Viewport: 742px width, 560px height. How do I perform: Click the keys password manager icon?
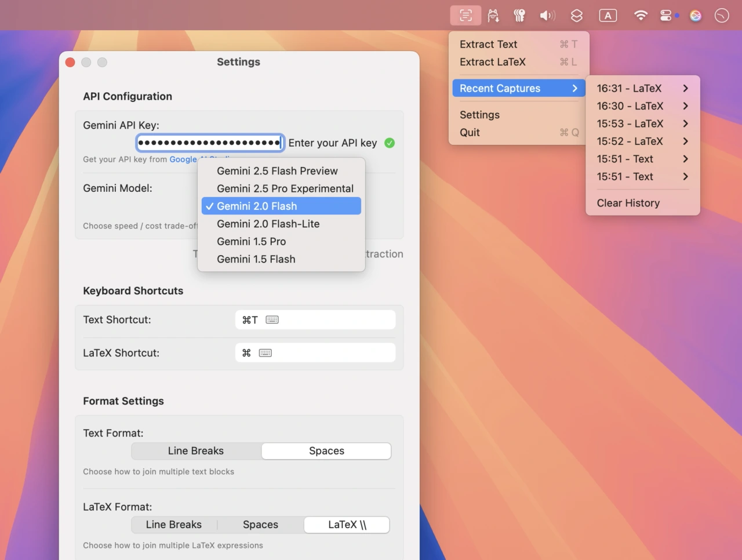[519, 16]
